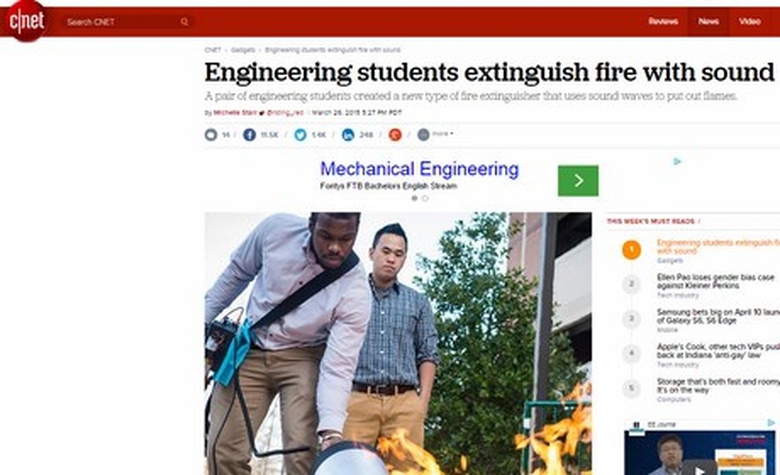The image size is (780, 475).
Task: Open the Video menu item
Action: tap(750, 21)
